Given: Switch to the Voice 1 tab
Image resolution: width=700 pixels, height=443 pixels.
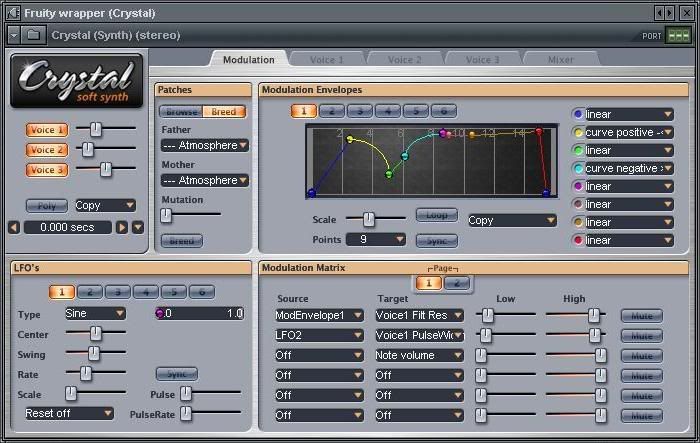Looking at the screenshot, I should (x=326, y=59).
